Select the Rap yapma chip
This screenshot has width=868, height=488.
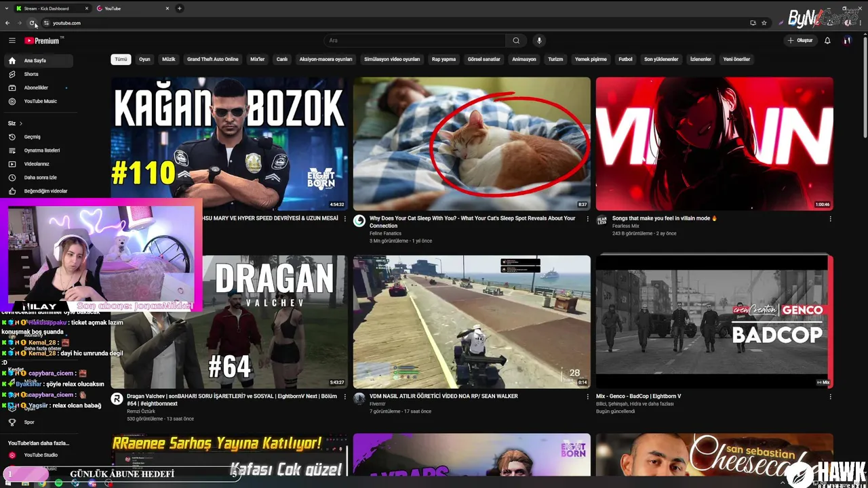tap(443, 59)
